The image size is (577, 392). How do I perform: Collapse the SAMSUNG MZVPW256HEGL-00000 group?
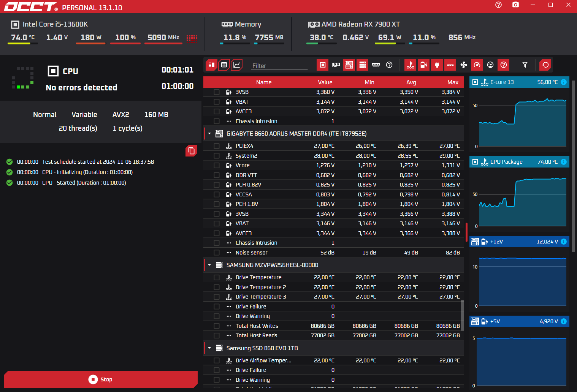click(x=209, y=265)
